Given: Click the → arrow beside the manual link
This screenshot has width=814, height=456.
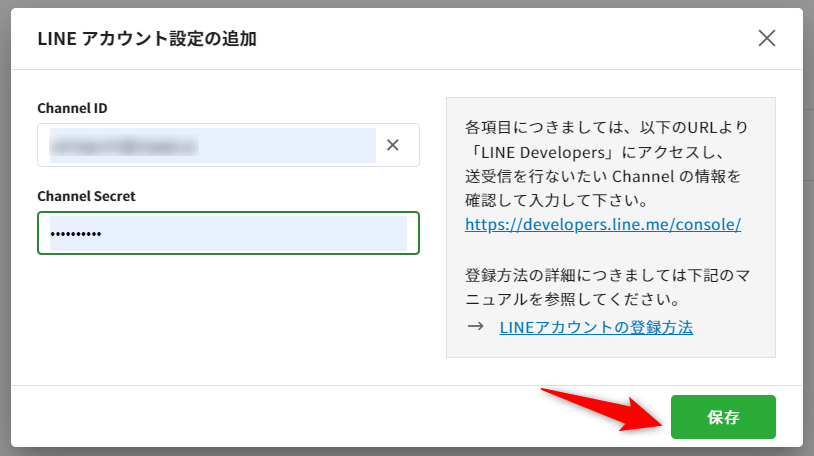Looking at the screenshot, I should (x=476, y=327).
